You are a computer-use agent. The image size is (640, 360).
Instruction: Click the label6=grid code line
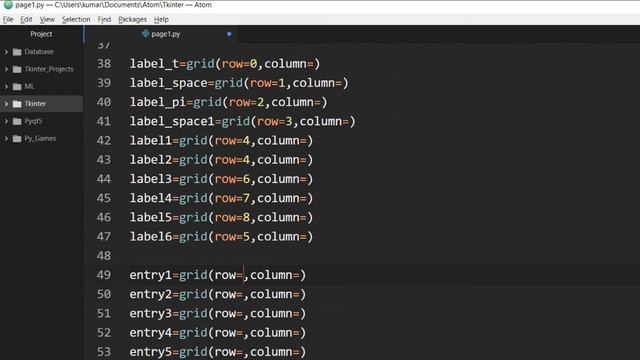221,236
